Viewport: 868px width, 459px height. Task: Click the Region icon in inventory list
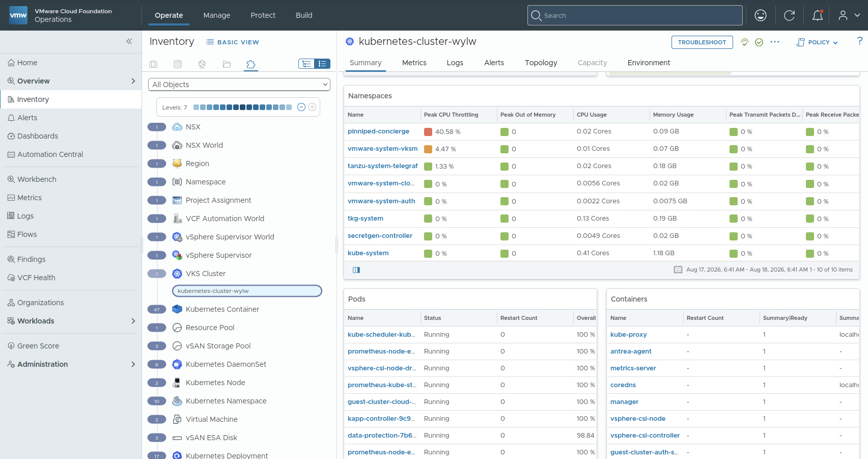coord(177,164)
